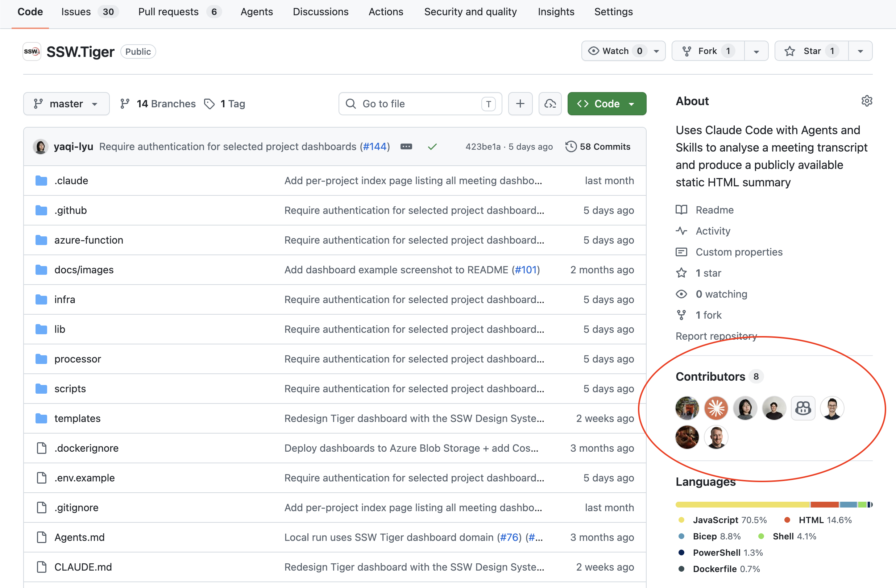Expand the master branch dropdown

[66, 104]
